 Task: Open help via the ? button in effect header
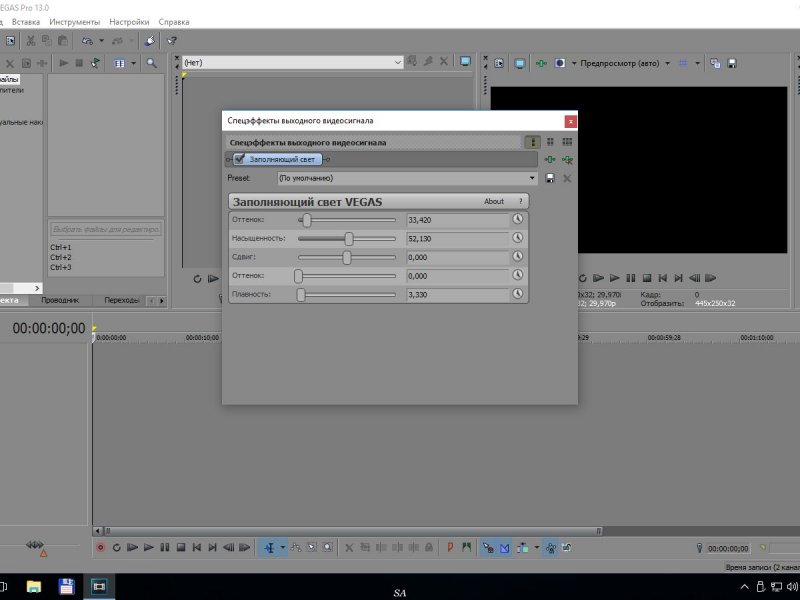[520, 202]
